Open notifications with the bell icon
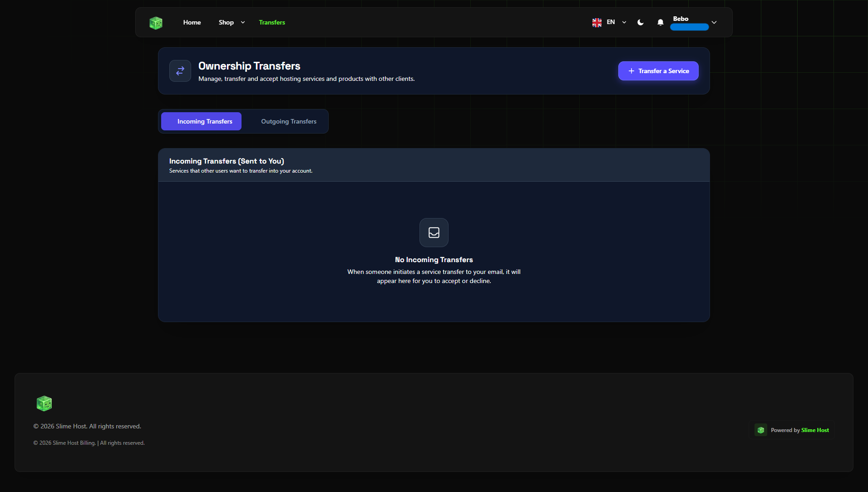Image resolution: width=868 pixels, height=492 pixels. click(x=661, y=22)
